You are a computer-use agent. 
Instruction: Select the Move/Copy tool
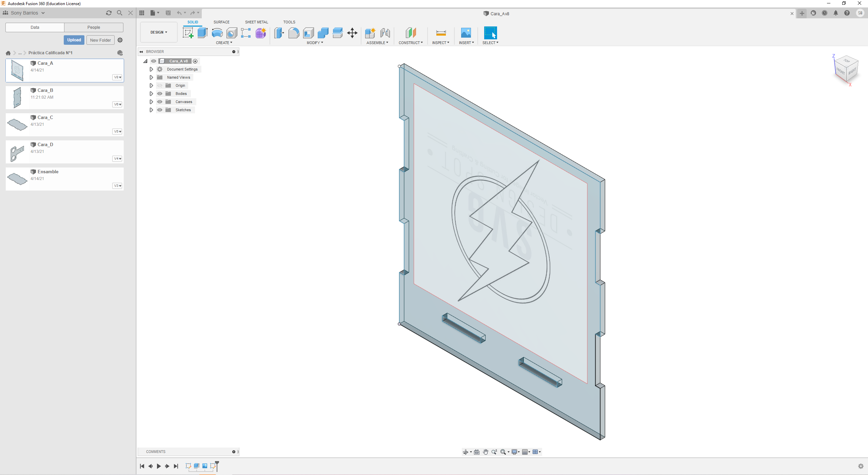click(x=352, y=33)
